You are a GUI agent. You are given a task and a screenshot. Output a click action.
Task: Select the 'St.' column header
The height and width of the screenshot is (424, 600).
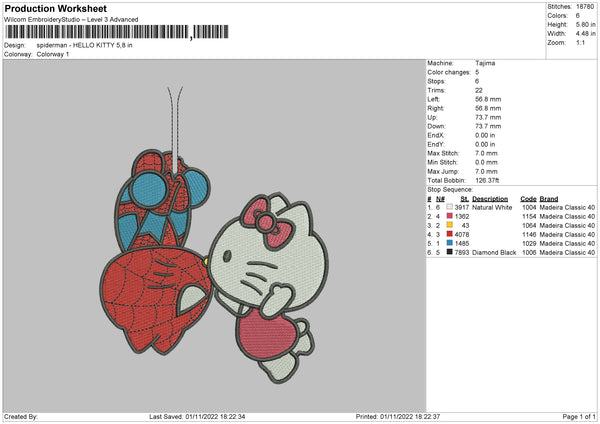pos(465,199)
